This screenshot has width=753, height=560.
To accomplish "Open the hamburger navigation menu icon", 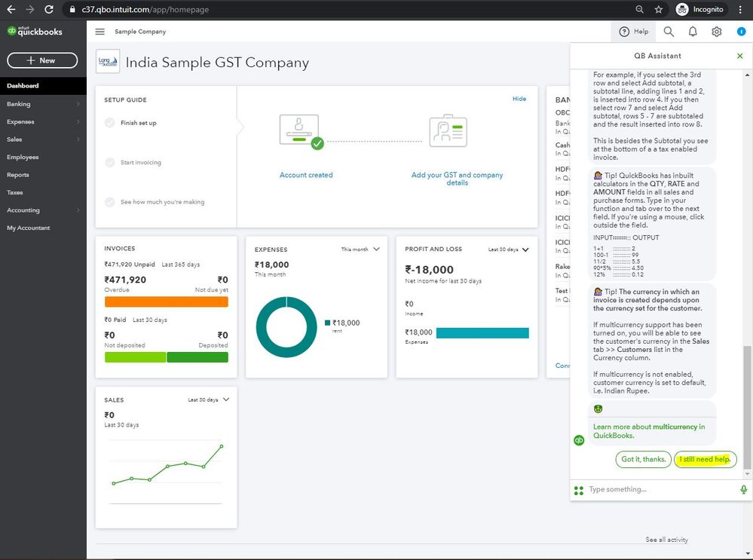I will click(100, 32).
